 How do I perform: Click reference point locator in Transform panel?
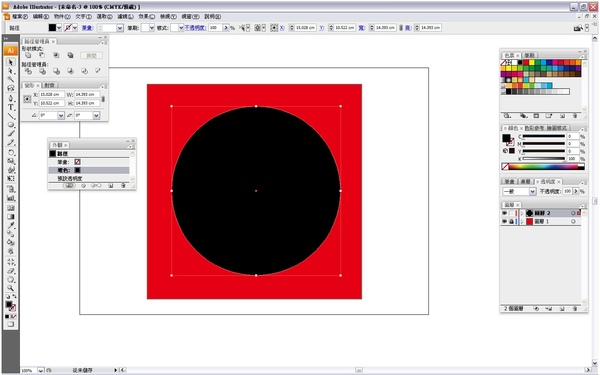[27, 99]
